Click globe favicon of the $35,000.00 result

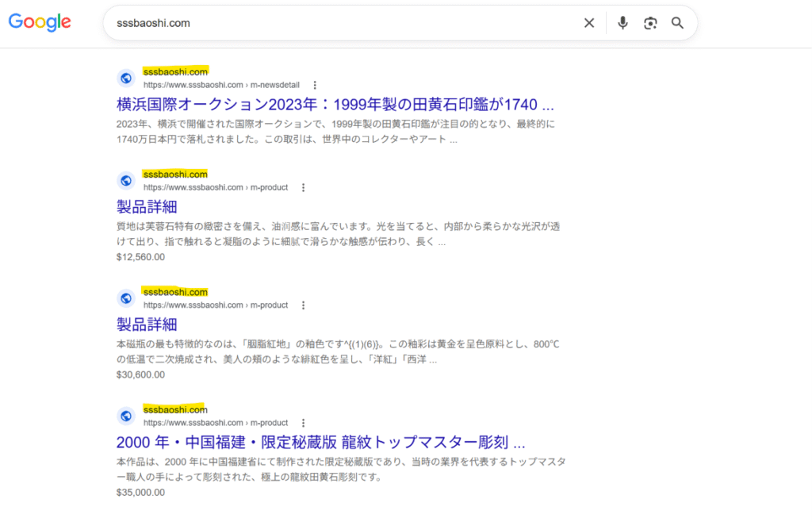pos(126,416)
